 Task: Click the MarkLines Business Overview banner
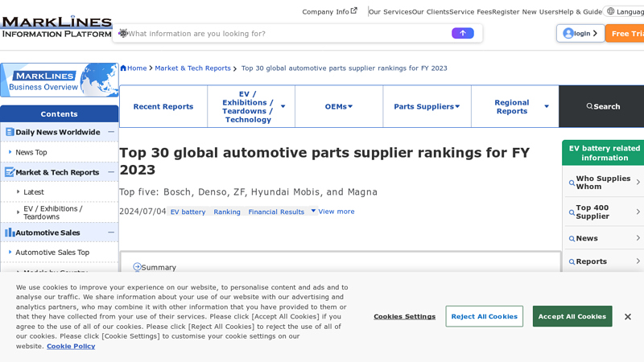click(x=60, y=80)
